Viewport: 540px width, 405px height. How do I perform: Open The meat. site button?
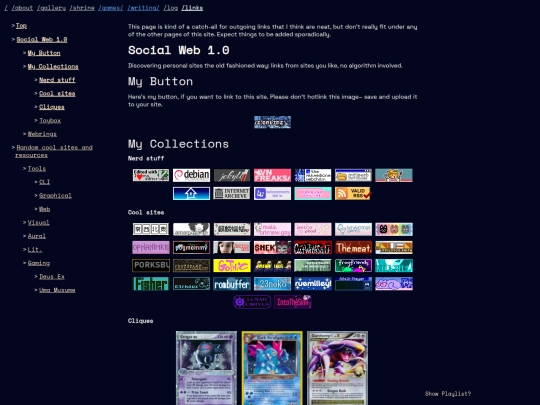[353, 247]
